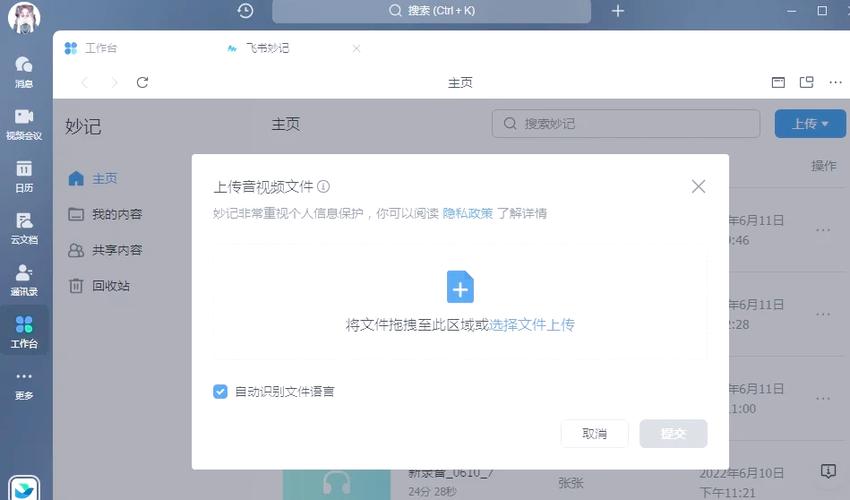Viewport: 850px width, 500px height.
Task: Switch to the 工作台 tab
Action: (x=91, y=48)
